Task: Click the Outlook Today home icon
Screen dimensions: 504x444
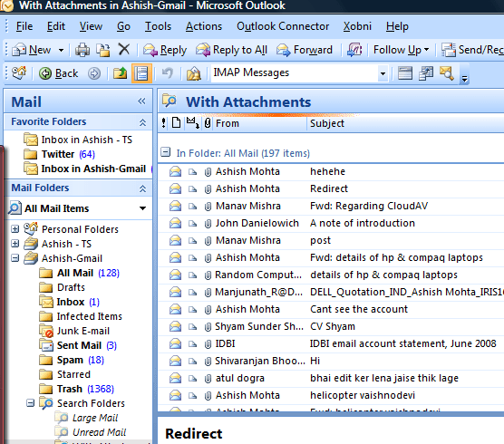Action: coord(19,73)
